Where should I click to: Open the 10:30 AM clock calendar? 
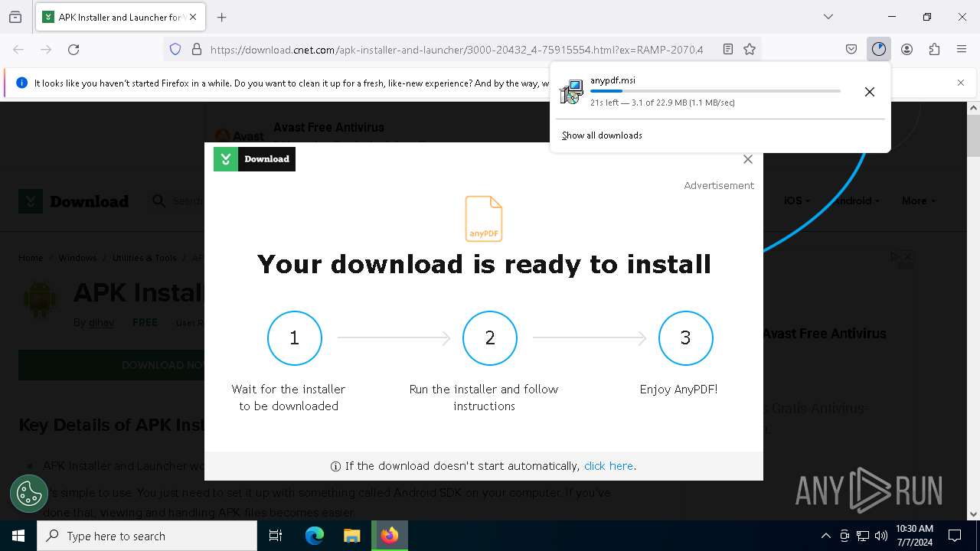point(914,536)
